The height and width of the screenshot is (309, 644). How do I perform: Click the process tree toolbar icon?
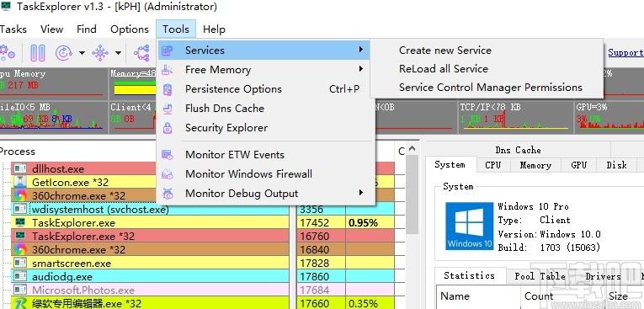(x=142, y=53)
